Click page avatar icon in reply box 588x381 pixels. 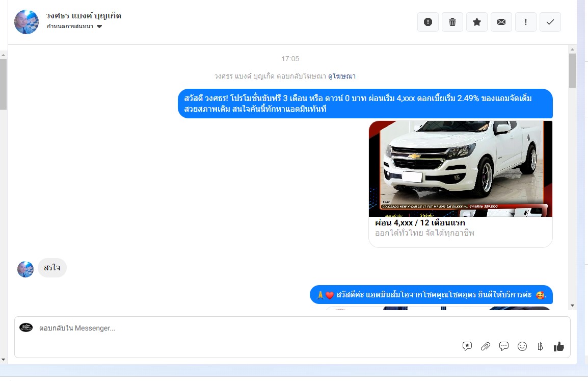click(x=26, y=327)
